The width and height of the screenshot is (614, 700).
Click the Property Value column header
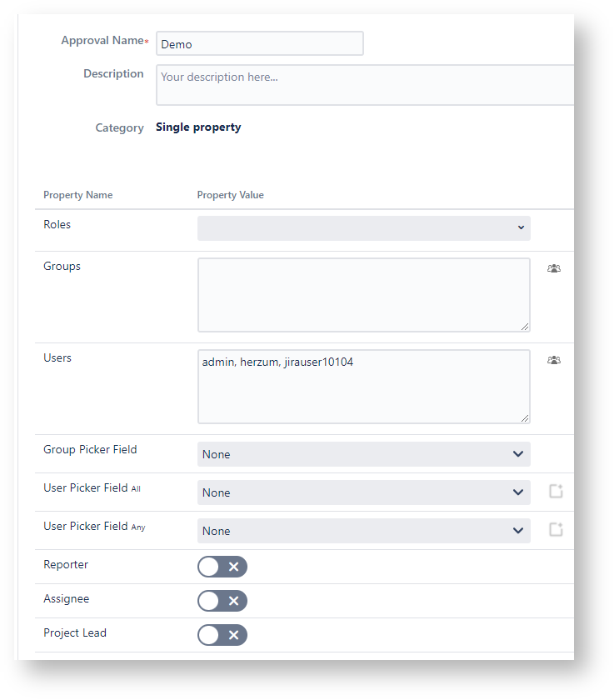click(x=230, y=195)
